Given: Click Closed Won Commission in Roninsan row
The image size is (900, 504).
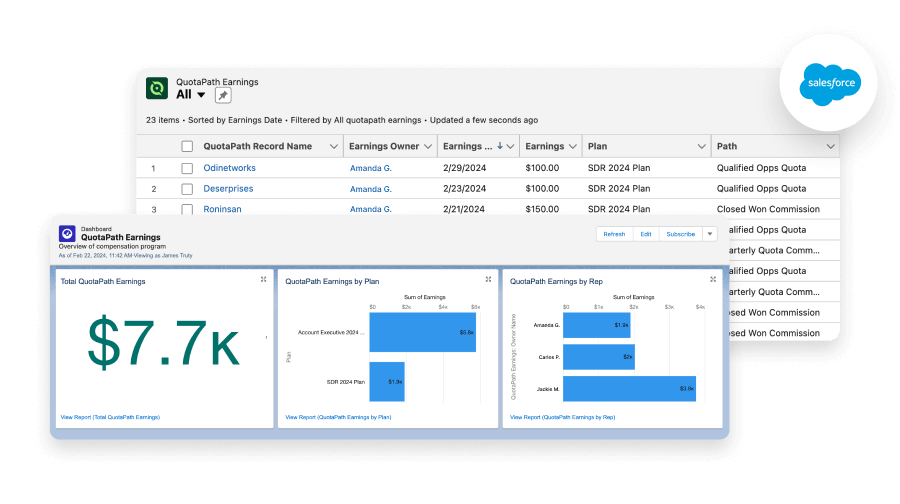Looking at the screenshot, I should click(x=768, y=210).
